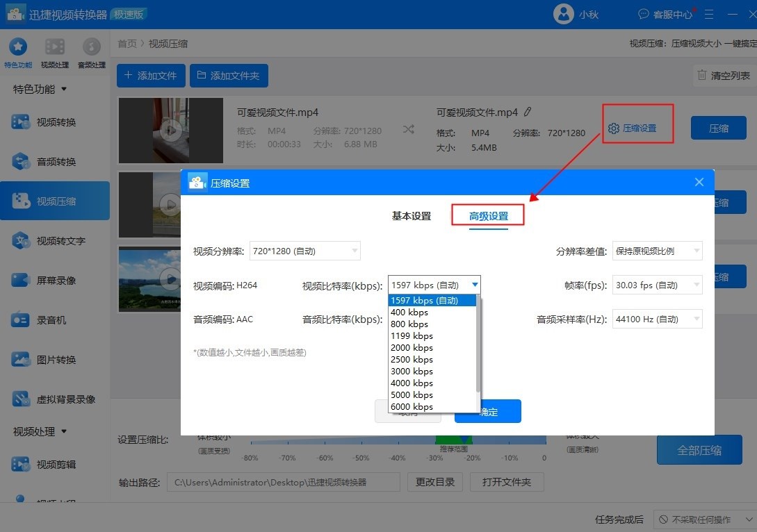Click the 添加文件 button
757x532 pixels.
tap(151, 76)
